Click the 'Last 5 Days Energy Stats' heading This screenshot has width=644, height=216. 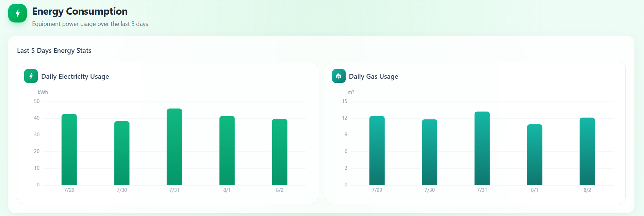click(x=54, y=50)
